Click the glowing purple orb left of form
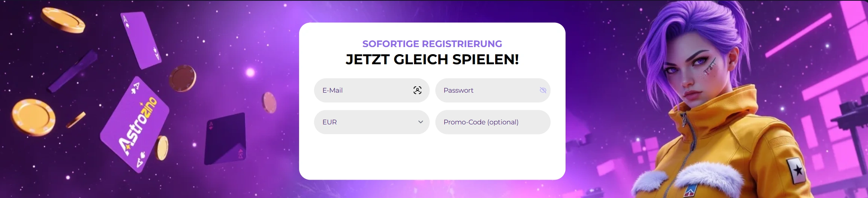868x198 pixels. pyautogui.click(x=250, y=72)
